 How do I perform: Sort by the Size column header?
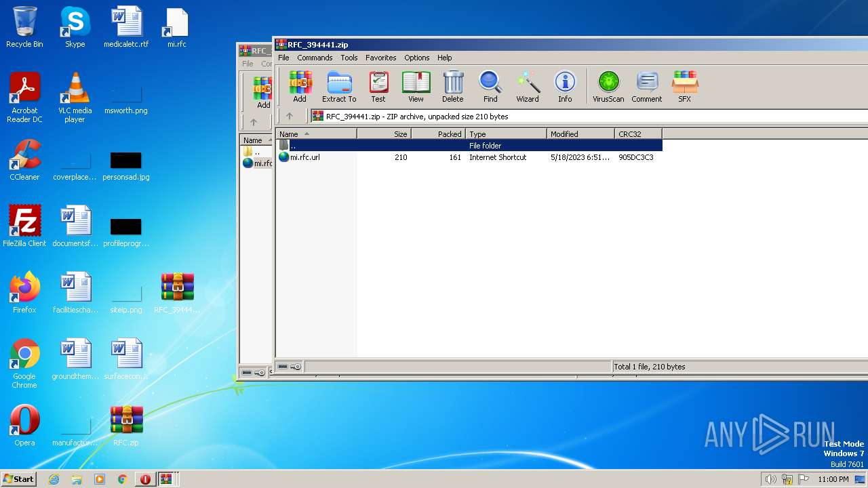tap(384, 134)
